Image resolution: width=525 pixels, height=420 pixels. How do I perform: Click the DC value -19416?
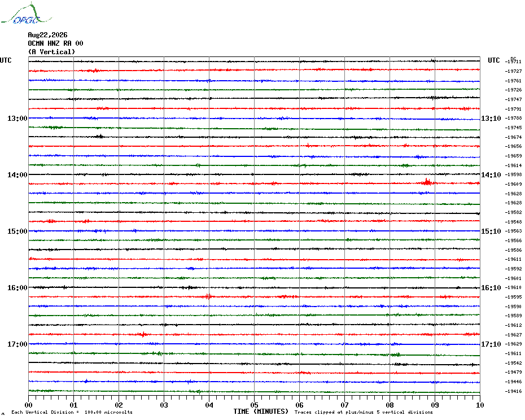513,391
